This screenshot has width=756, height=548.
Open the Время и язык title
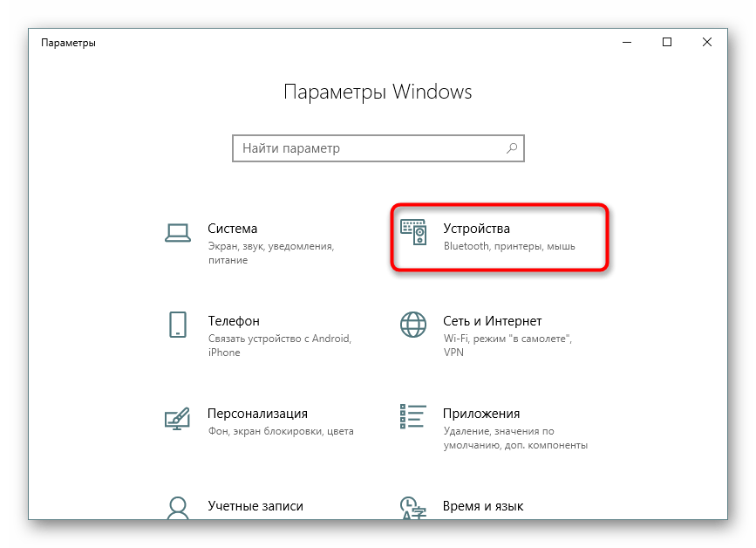click(483, 506)
